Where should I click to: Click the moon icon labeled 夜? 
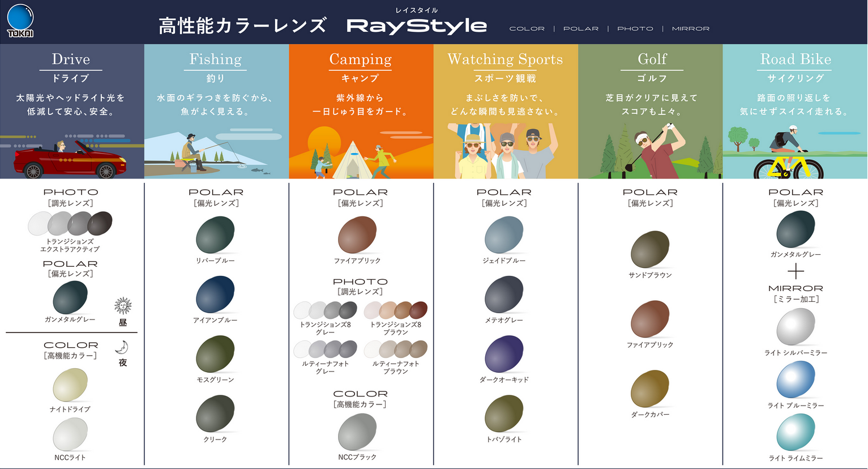click(x=122, y=347)
